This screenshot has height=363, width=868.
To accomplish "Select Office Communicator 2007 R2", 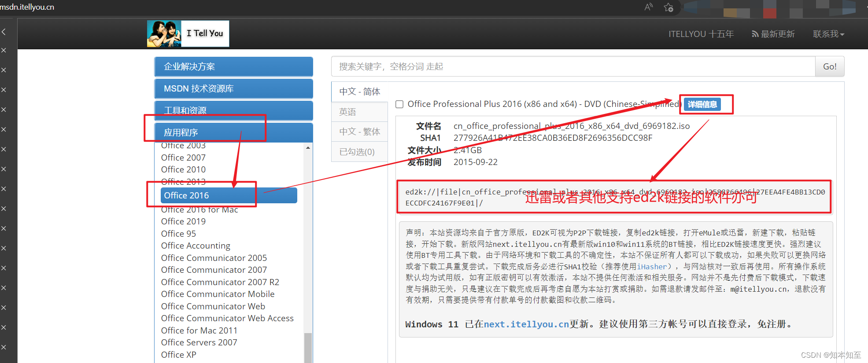I will [220, 282].
